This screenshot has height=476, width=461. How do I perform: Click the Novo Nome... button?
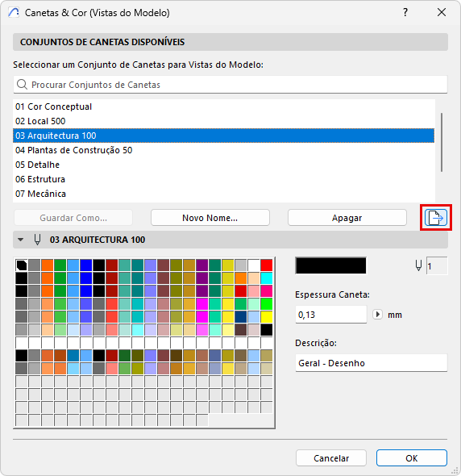click(x=210, y=218)
